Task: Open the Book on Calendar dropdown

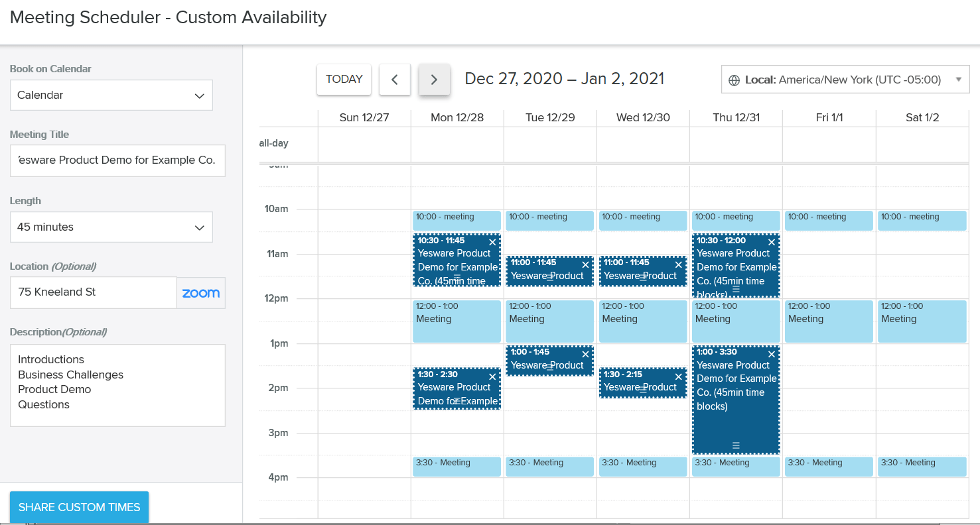Action: pyautogui.click(x=111, y=95)
